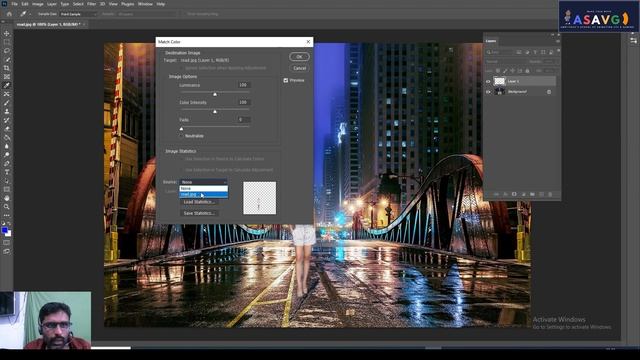Select the Dodge tool
The image size is (640, 360).
pyautogui.click(x=7, y=155)
